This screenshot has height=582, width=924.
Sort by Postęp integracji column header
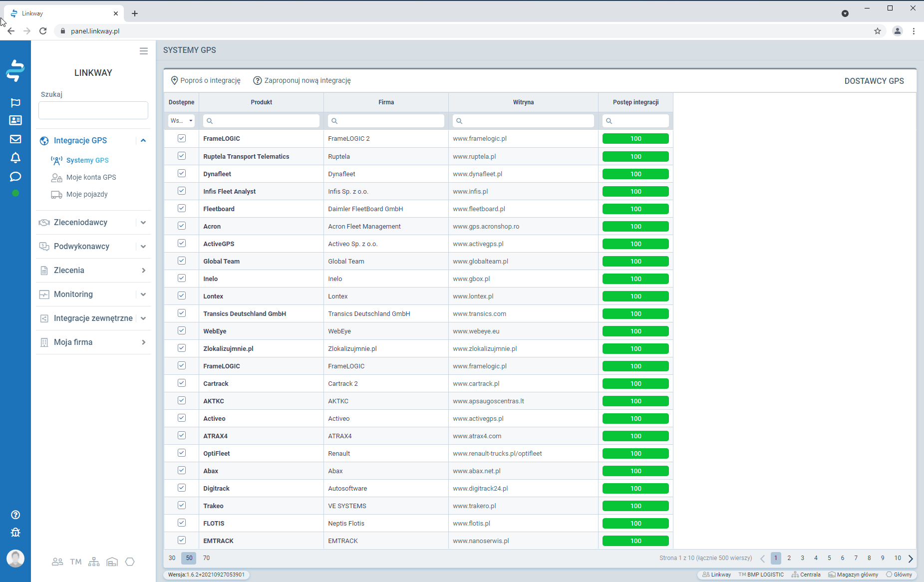[x=635, y=102]
